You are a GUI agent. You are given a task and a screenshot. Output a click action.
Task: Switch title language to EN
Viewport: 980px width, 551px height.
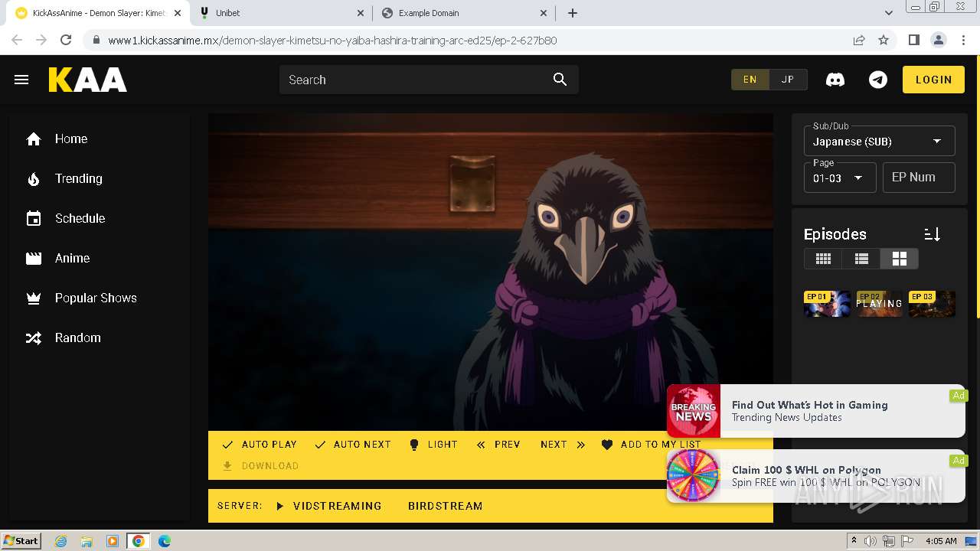[x=750, y=80]
